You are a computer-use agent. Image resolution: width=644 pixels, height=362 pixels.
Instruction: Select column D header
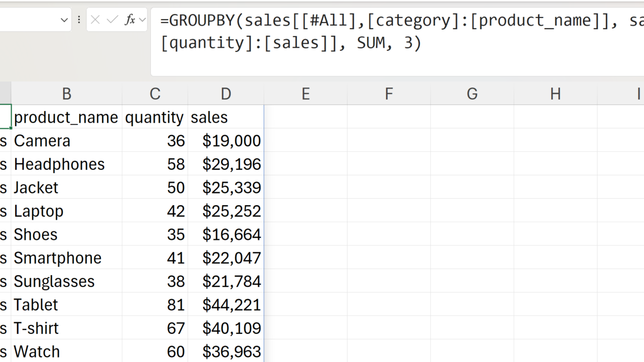click(226, 94)
